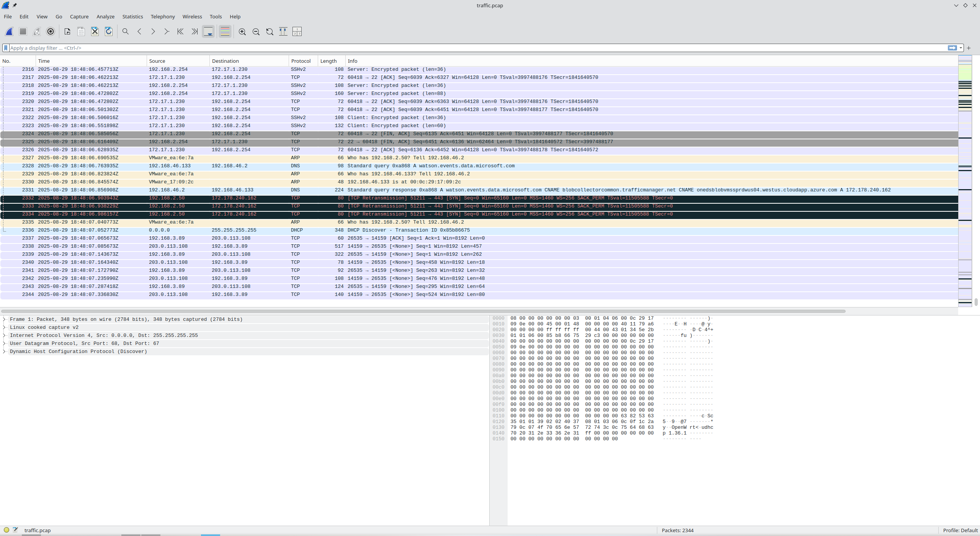The width and height of the screenshot is (980, 536).
Task: Toggle auto-scroll during live capture
Action: 208,31
